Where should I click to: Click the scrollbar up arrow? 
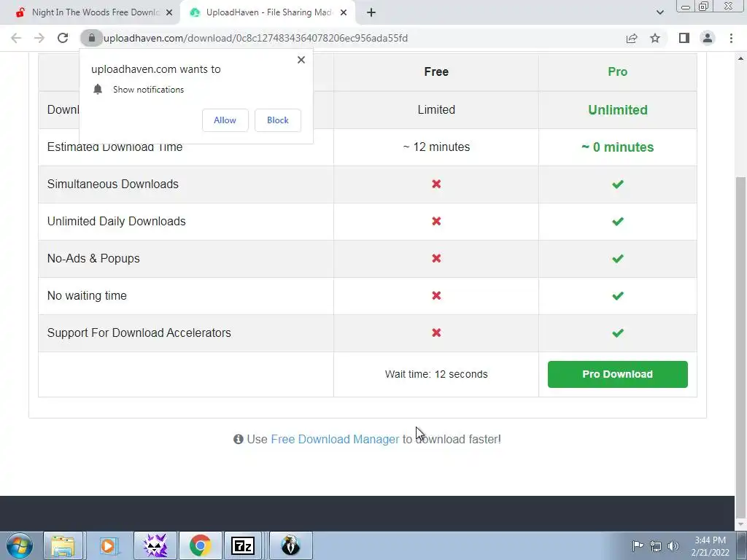(x=741, y=59)
